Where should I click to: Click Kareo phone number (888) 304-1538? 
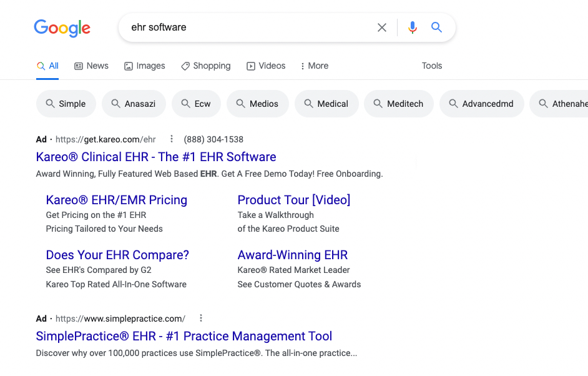click(213, 139)
